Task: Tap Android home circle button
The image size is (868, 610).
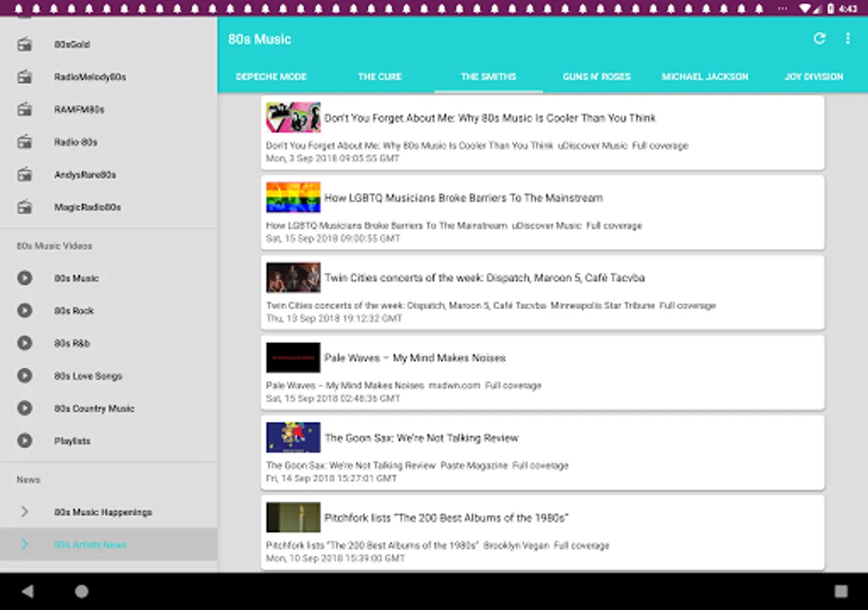Action: (x=81, y=592)
